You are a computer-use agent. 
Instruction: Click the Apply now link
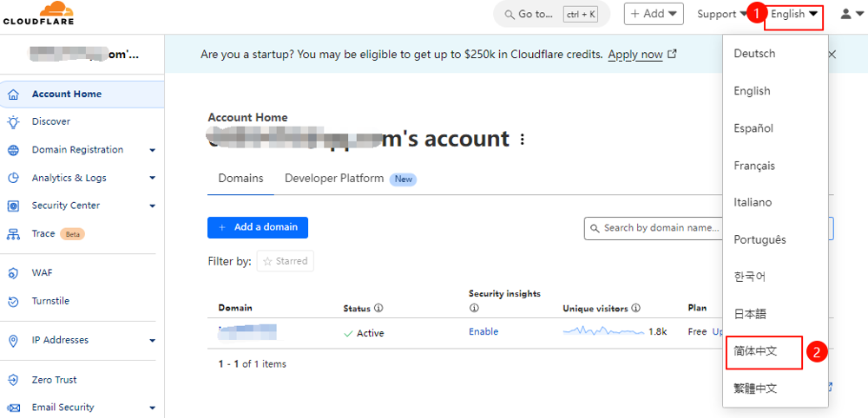point(635,55)
